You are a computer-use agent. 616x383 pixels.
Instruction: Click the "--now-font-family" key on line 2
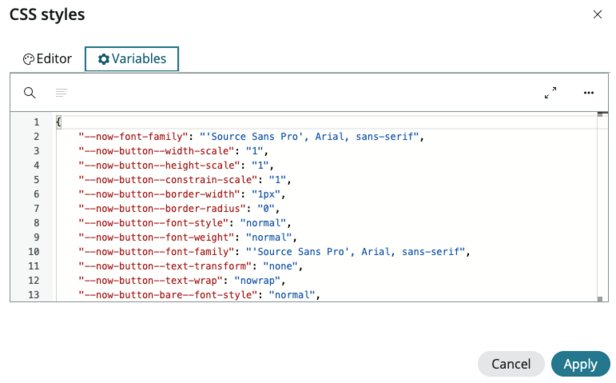click(x=133, y=137)
